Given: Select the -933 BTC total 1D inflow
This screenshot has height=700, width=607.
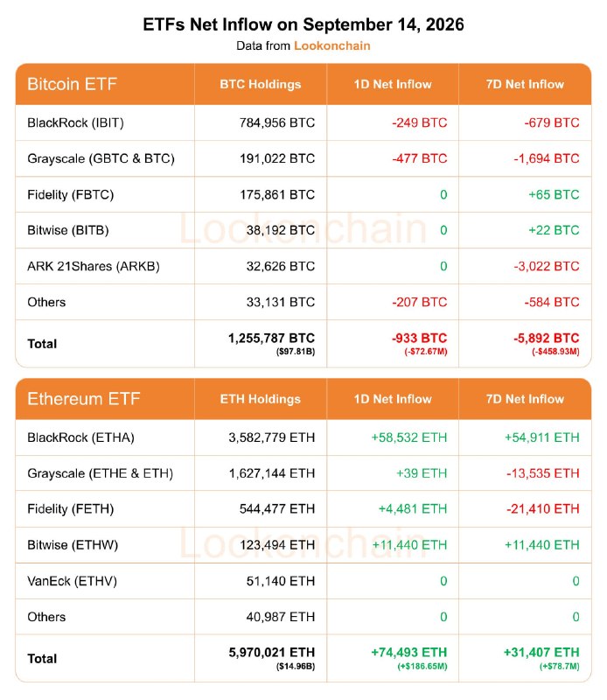Looking at the screenshot, I should click(x=420, y=339).
